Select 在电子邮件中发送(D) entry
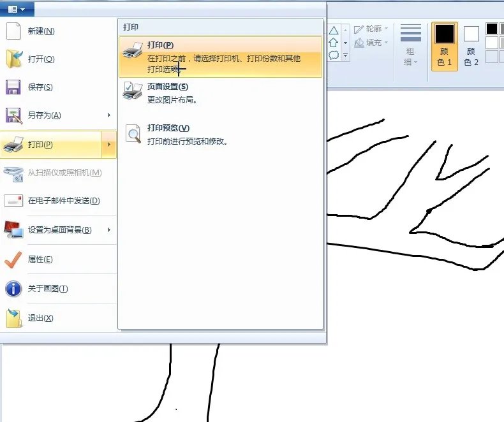Viewport: 504px width, 422px height. point(64,201)
